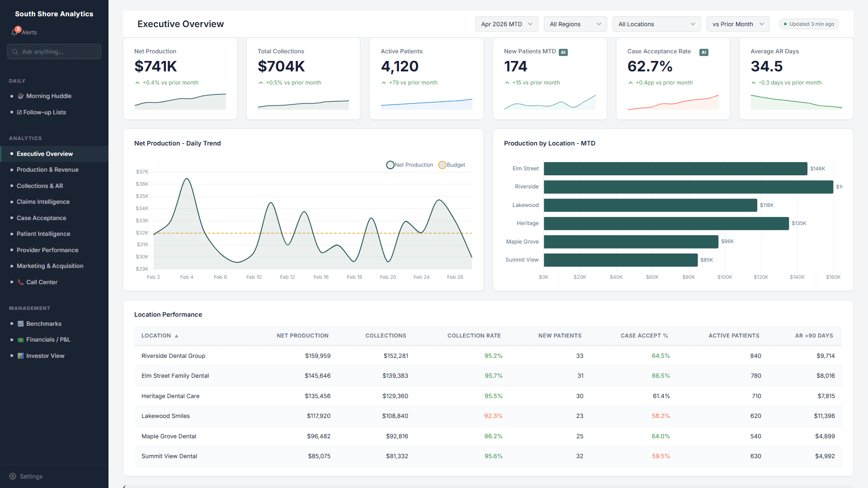This screenshot has height=488, width=868.
Task: Click the Benchmarks chart icon
Action: pos(20,324)
